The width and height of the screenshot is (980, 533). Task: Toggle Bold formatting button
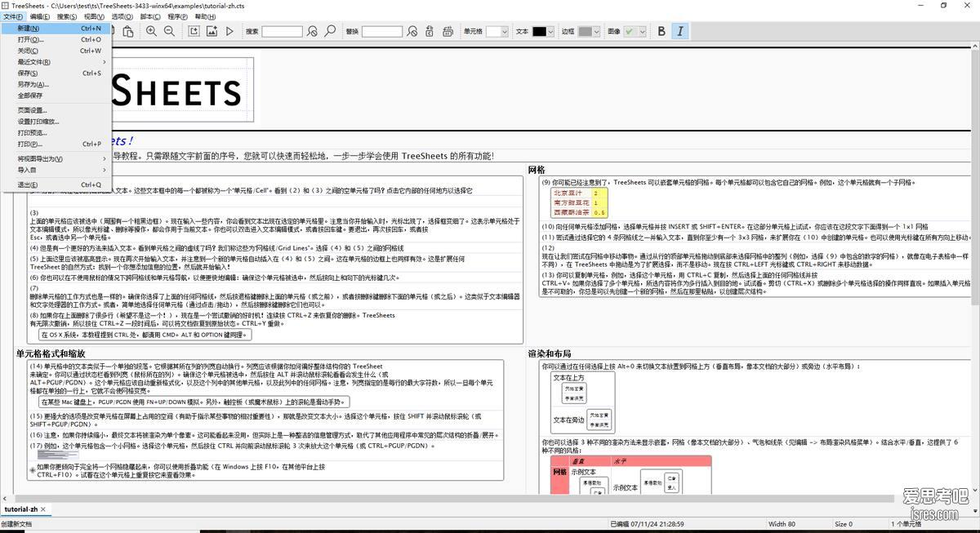tap(661, 31)
